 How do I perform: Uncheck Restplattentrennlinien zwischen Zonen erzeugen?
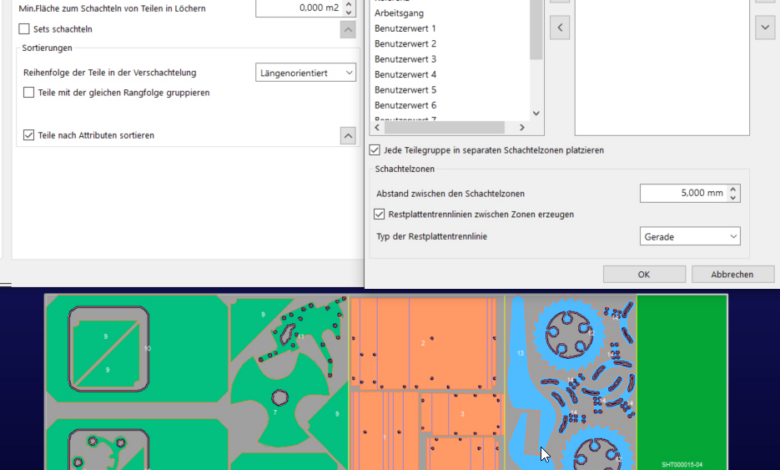[x=379, y=214]
